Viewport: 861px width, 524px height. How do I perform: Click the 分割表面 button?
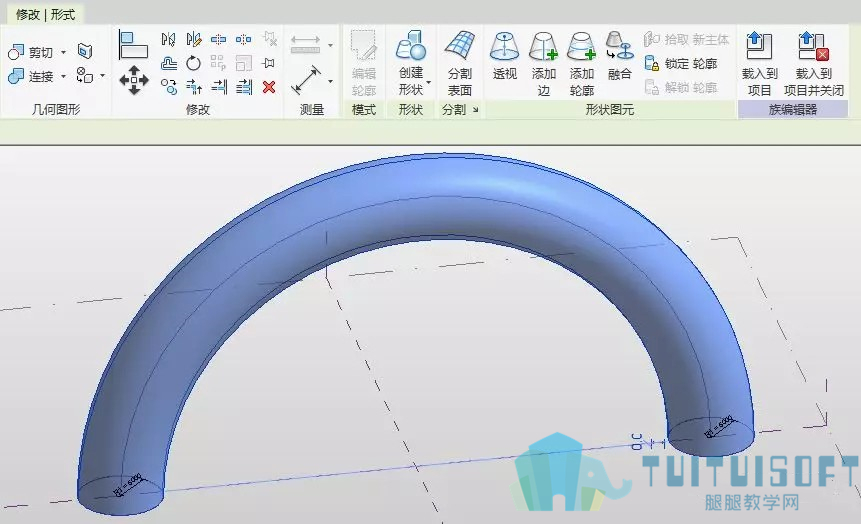[460, 63]
